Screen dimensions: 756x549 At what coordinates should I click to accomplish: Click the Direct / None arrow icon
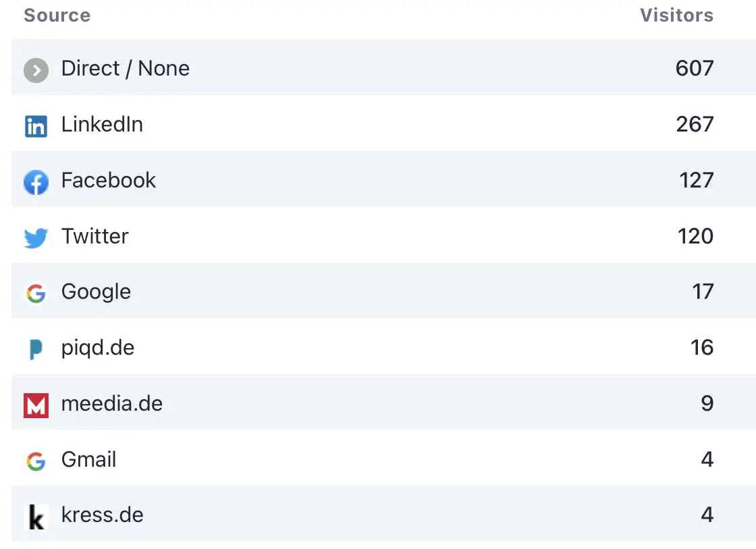point(36,69)
